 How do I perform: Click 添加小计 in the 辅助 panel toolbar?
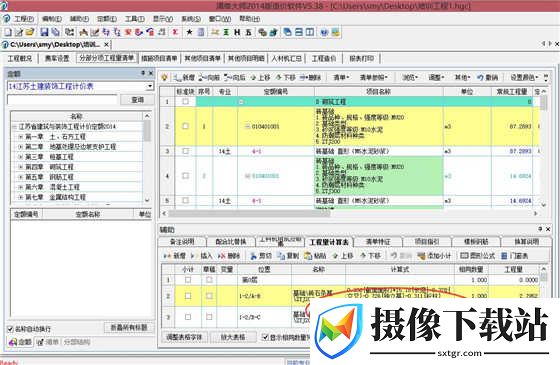(x=435, y=256)
